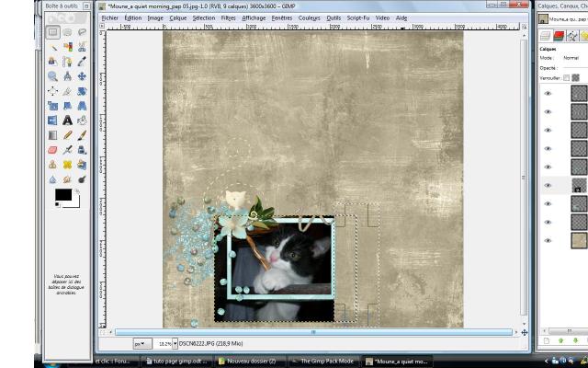Viewport: 588px width, 368px height.
Task: Select the Fuzzy Select magic wand tool
Action: [53, 47]
